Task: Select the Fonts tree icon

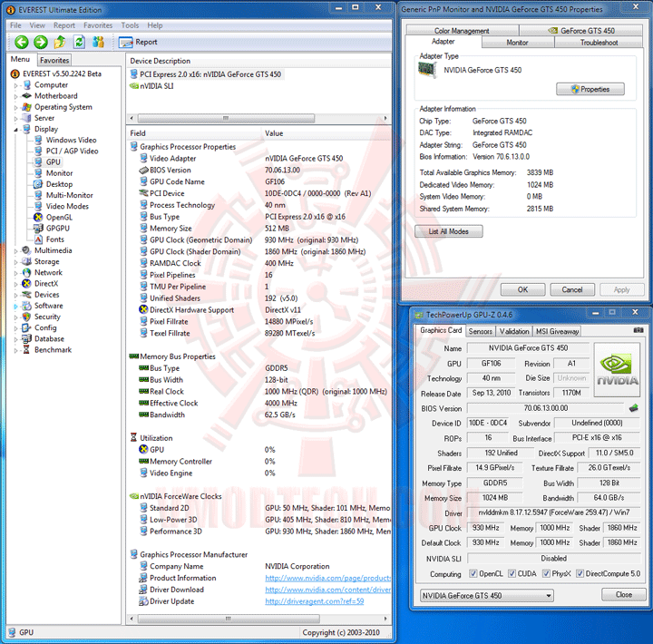Action: point(38,239)
